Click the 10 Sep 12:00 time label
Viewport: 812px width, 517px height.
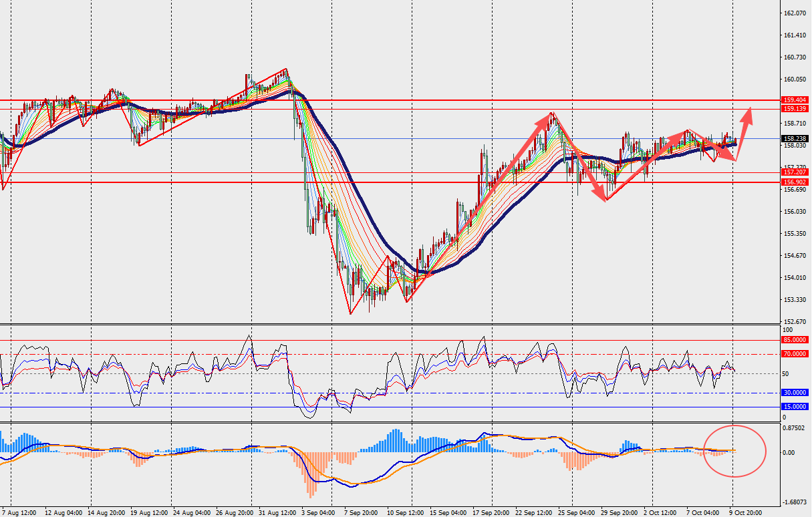404,512
